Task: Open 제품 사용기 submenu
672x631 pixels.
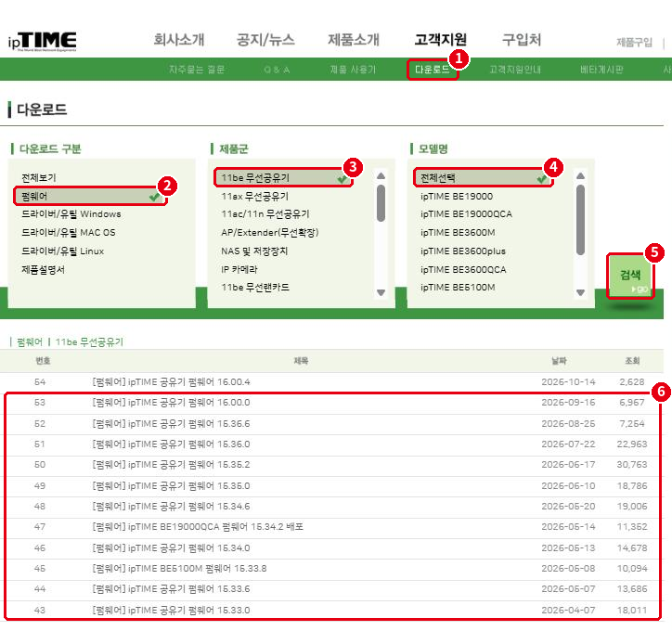Action: tap(353, 70)
